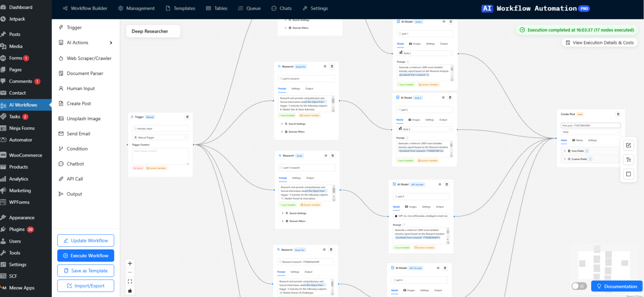
Task: Click the edit note tool in floating toolbar
Action: [628, 146]
